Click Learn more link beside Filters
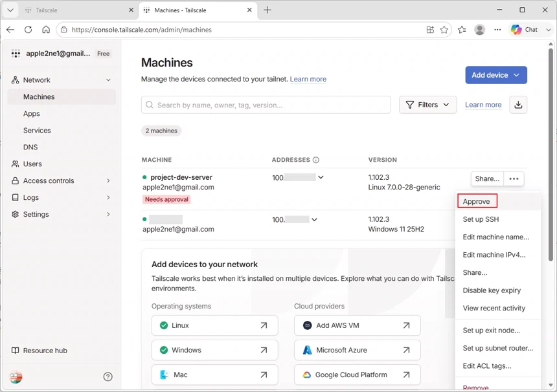Viewport: 557px width, 392px height. coord(483,105)
